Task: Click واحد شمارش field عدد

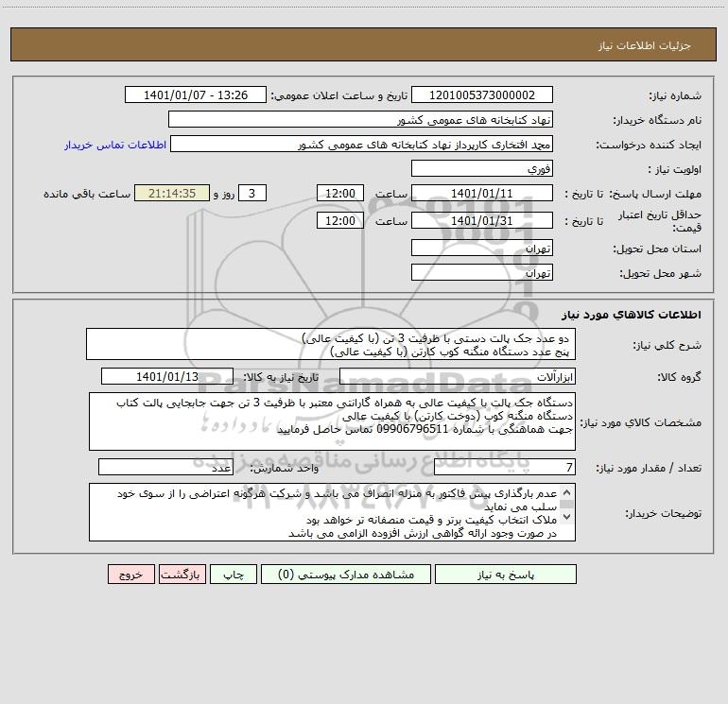Action: [165, 467]
